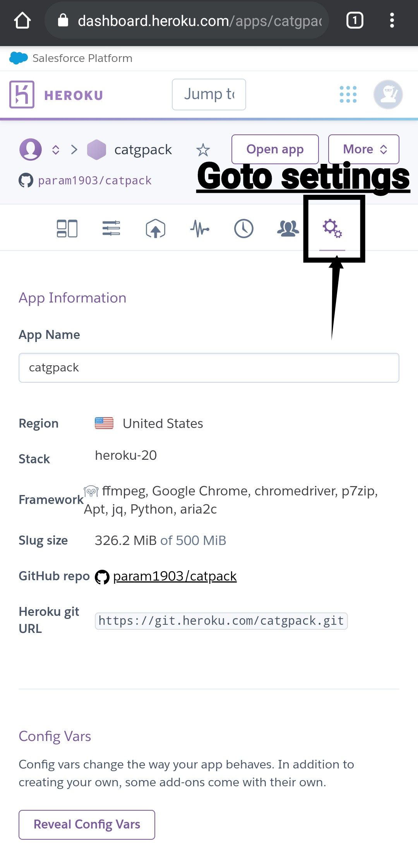The width and height of the screenshot is (418, 868).
Task: Click the United States region text
Action: pyautogui.click(x=163, y=423)
